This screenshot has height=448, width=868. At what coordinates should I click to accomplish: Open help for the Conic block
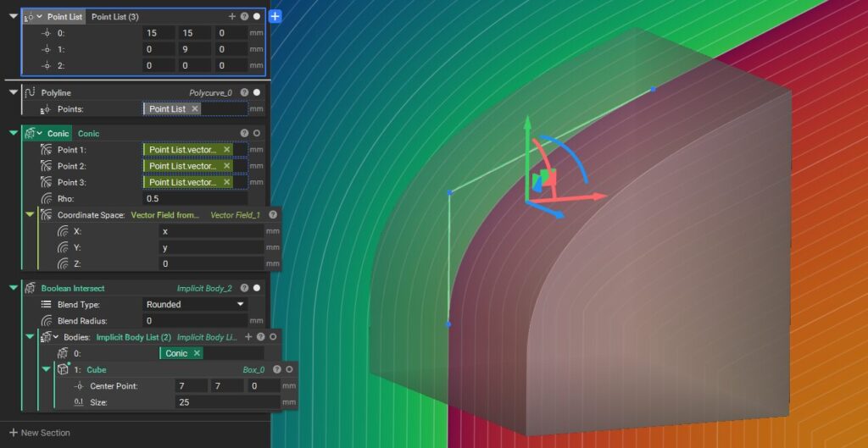pos(244,134)
